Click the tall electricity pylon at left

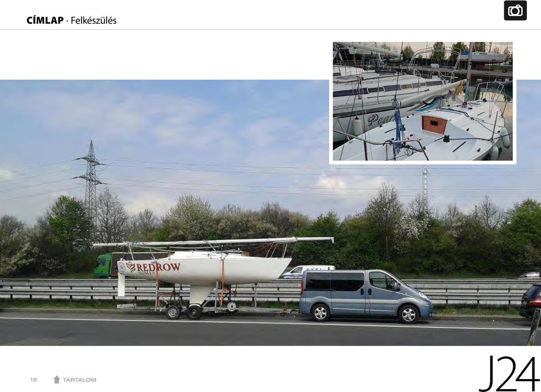[90, 181]
